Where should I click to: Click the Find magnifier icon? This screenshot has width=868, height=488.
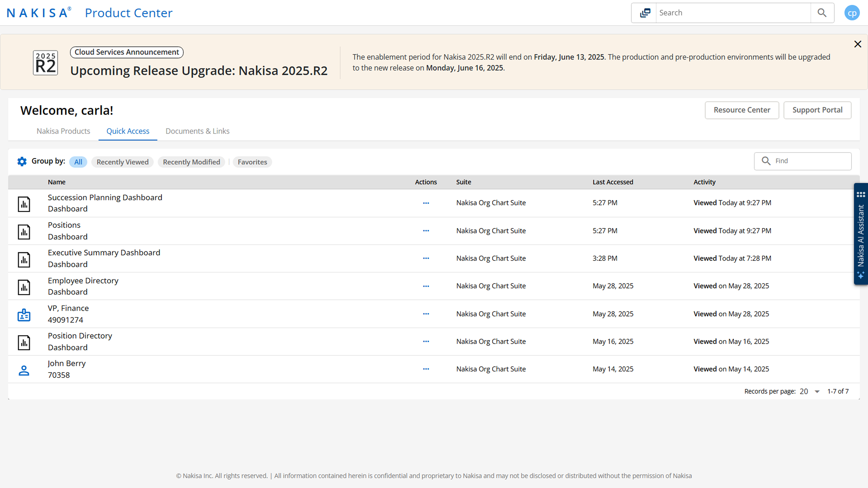(766, 161)
